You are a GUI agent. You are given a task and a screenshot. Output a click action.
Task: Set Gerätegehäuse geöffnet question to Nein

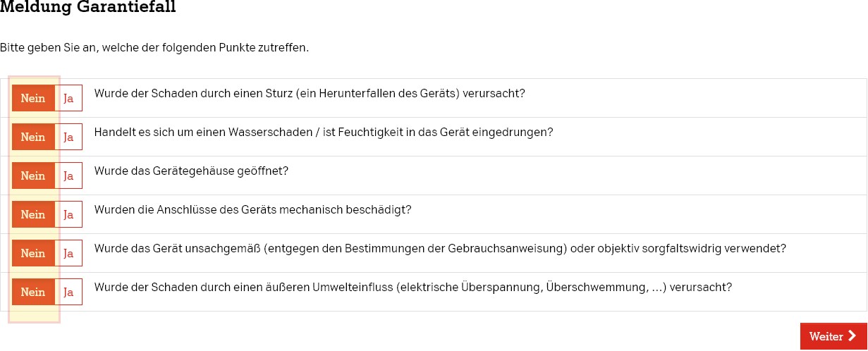33,175
